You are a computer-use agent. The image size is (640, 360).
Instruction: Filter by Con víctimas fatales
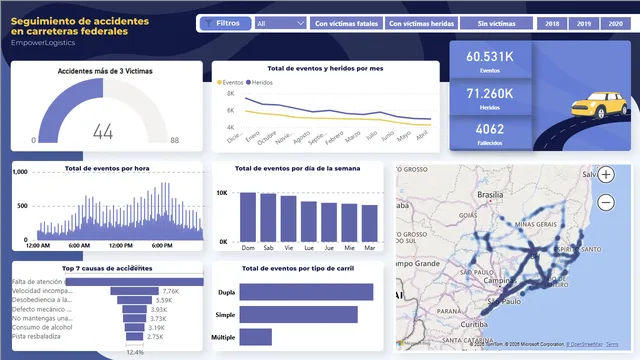tap(346, 23)
